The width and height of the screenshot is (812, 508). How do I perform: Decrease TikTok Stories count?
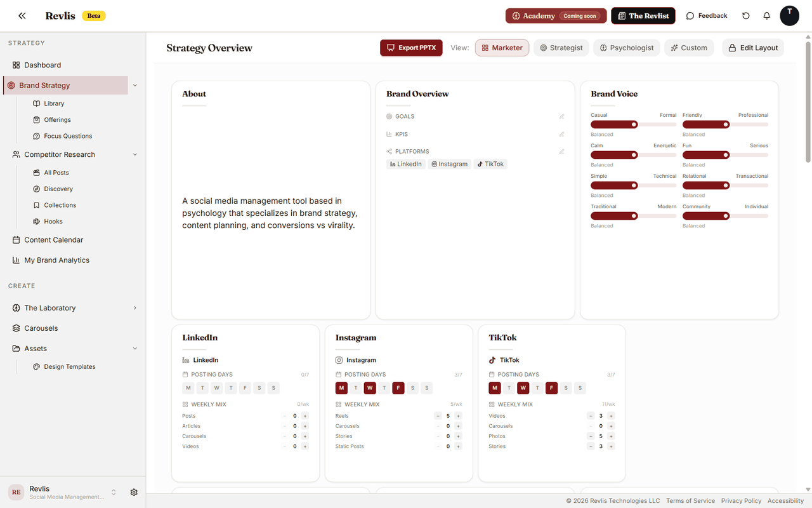click(591, 446)
